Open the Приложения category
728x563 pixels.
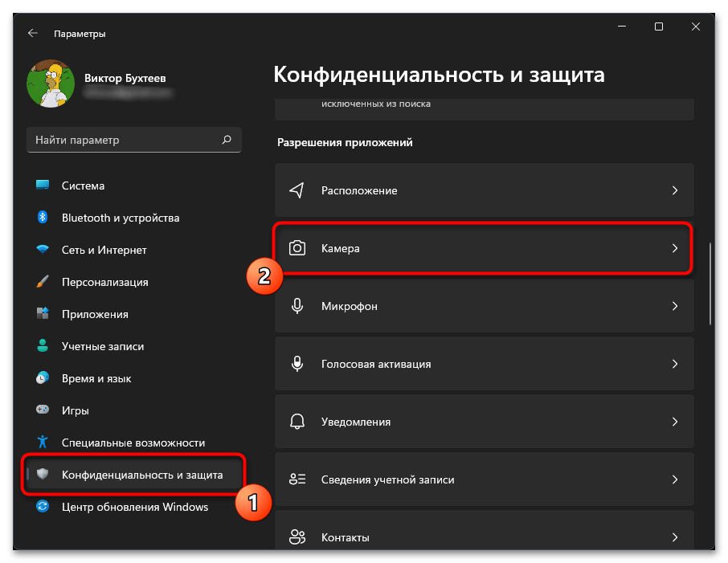95,314
